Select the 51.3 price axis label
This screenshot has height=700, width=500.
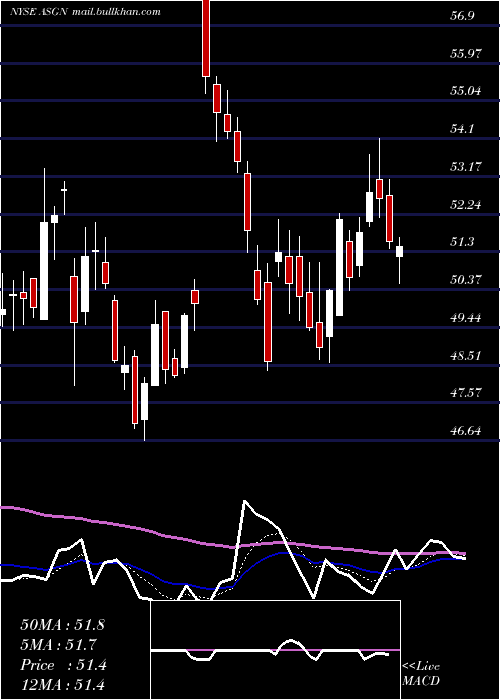tap(462, 242)
